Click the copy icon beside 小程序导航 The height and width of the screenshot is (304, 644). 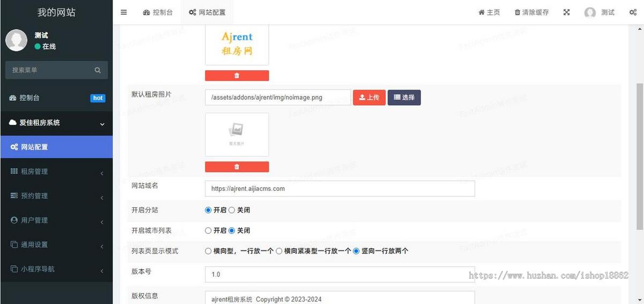(14, 269)
